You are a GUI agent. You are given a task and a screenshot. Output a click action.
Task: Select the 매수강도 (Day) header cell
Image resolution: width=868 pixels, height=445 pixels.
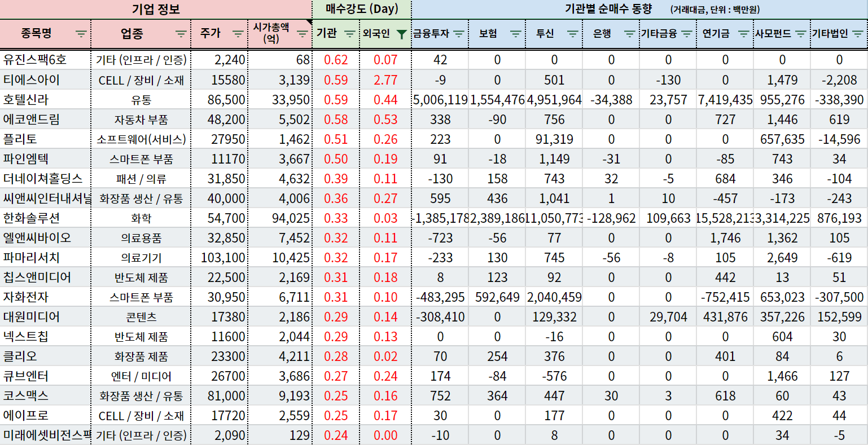(362, 10)
